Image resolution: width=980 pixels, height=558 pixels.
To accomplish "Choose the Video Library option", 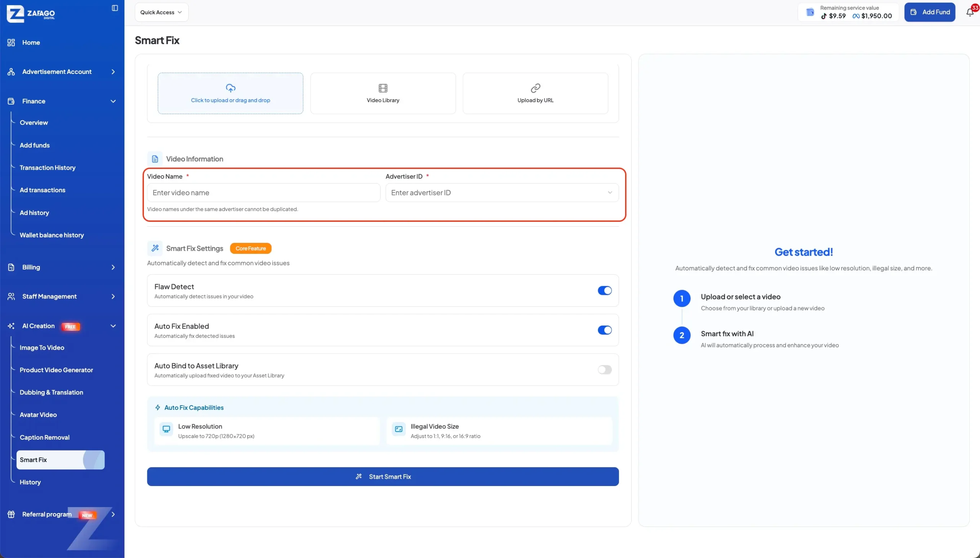I will click(383, 93).
